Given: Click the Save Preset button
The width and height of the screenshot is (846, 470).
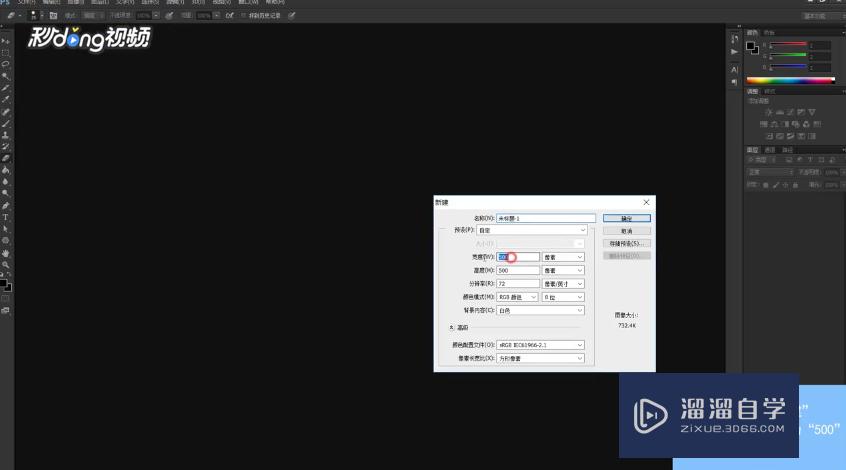Looking at the screenshot, I should pos(626,244).
